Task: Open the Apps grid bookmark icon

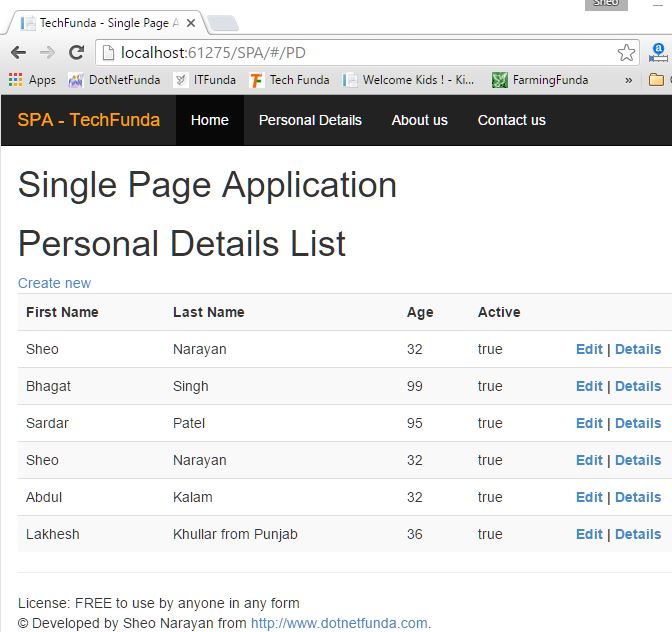Action: [15, 80]
